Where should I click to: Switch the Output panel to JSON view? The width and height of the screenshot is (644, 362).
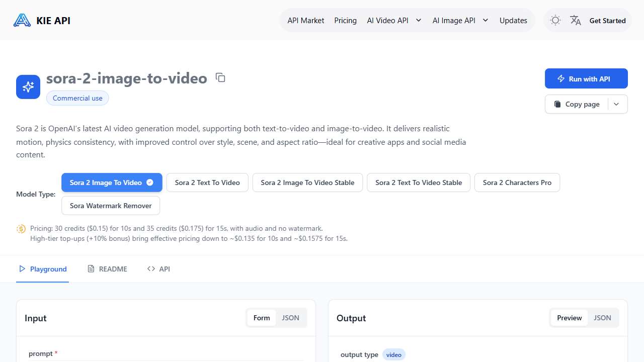tap(602, 317)
